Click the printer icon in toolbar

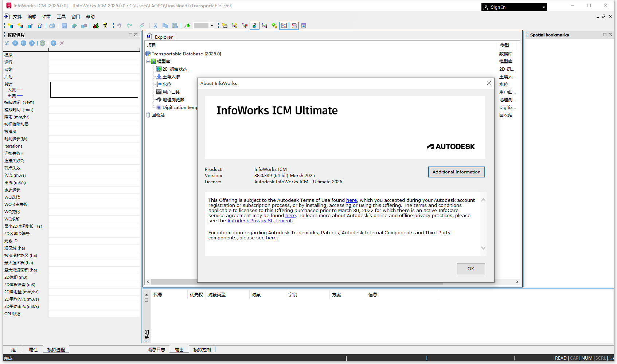point(52,26)
